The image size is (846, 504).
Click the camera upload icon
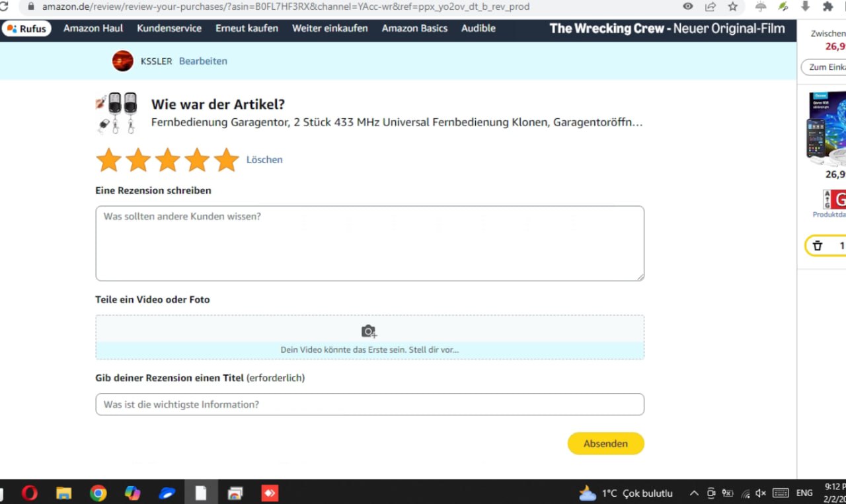pos(369,332)
